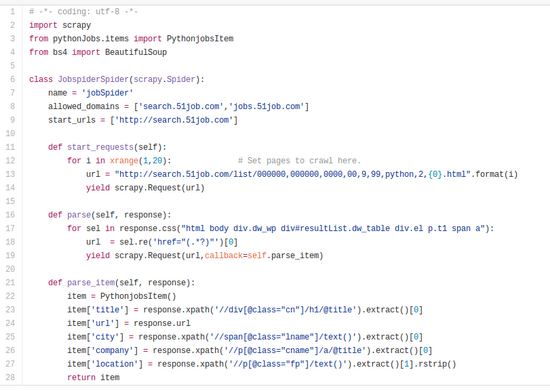Click line number 11 in the gutter
The width and height of the screenshot is (550, 391).
point(11,147)
